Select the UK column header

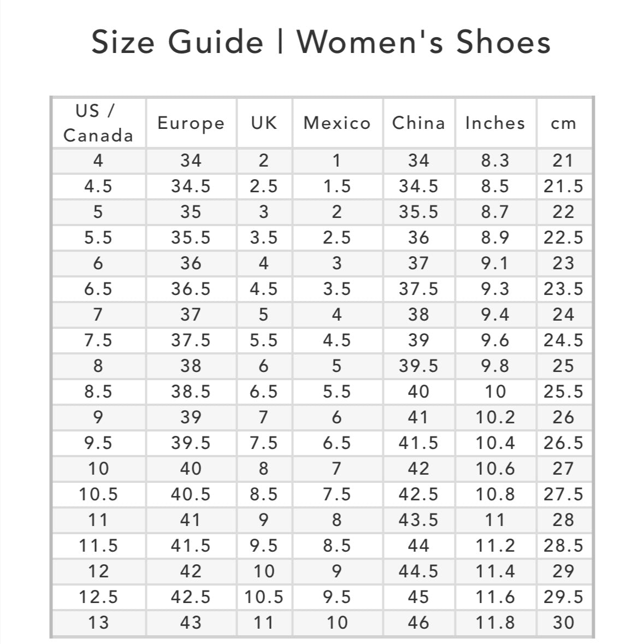[264, 123]
